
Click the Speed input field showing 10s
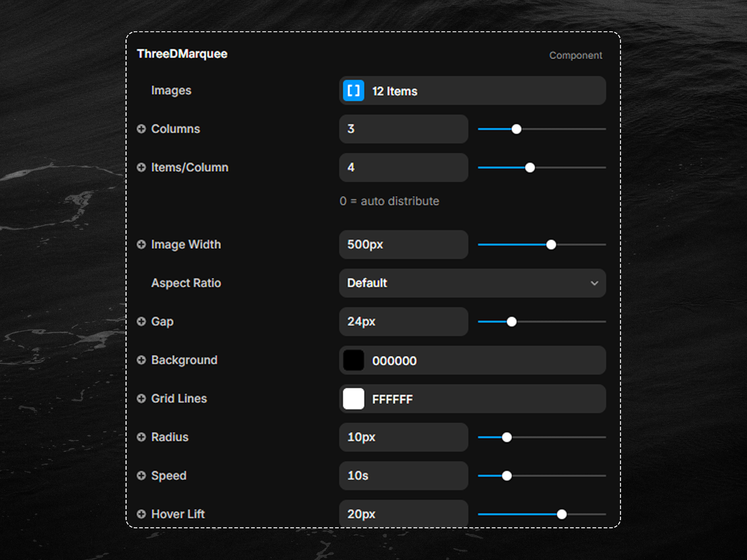coord(403,476)
